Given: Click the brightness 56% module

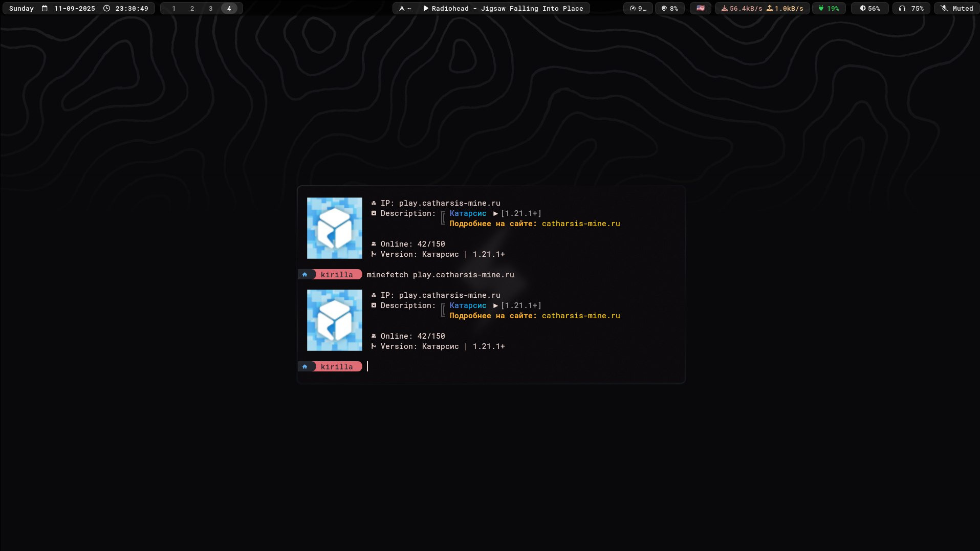Looking at the screenshot, I should 869,8.
